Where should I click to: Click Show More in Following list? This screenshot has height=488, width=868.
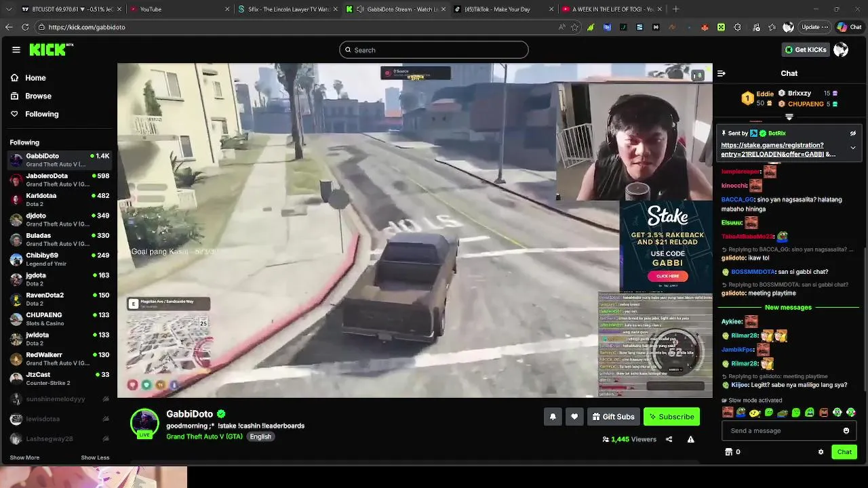click(x=24, y=457)
